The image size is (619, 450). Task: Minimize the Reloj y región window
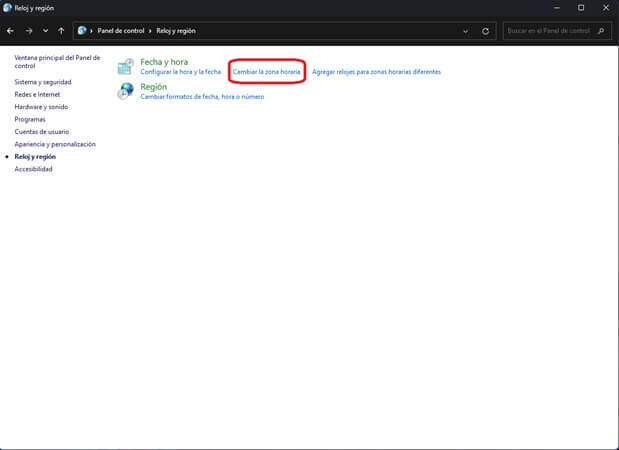[557, 8]
